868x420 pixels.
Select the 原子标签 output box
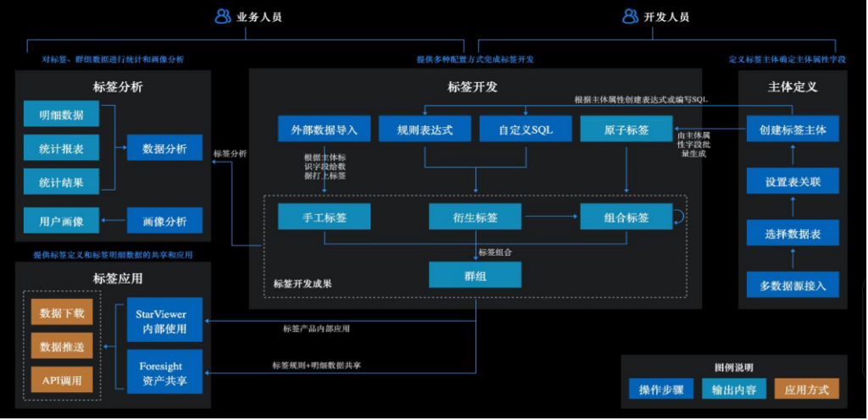coord(626,129)
